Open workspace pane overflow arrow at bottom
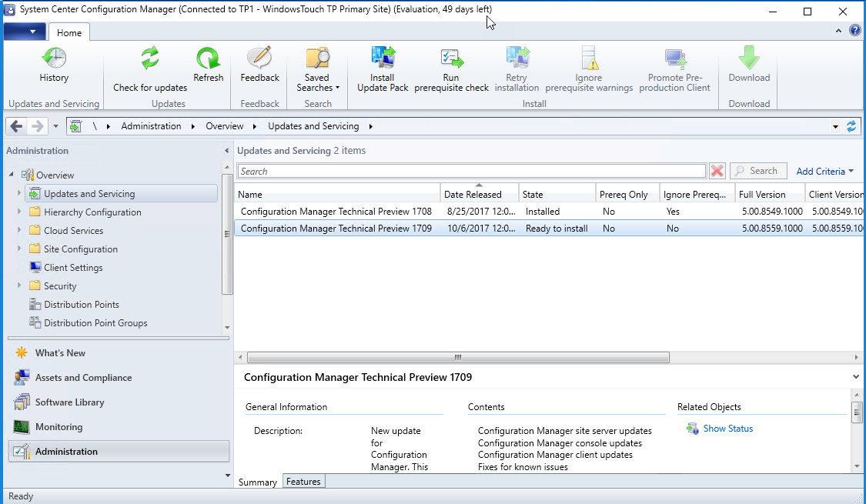 [228, 476]
